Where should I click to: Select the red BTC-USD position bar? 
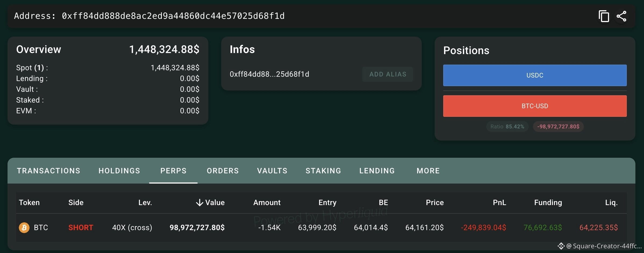click(535, 106)
